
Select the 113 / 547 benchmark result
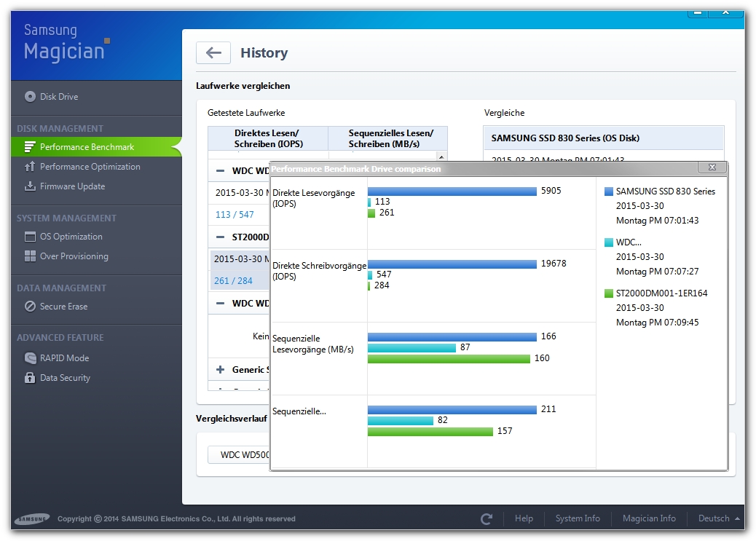pos(235,215)
